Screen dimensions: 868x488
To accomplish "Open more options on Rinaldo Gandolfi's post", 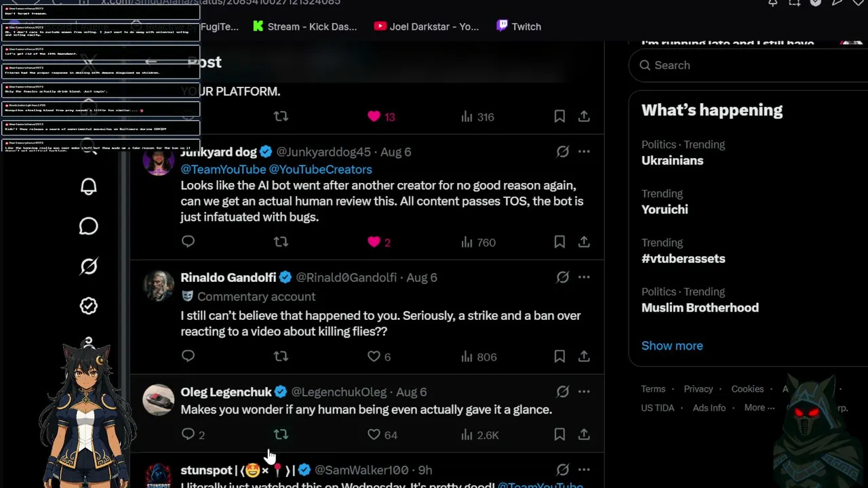I will [x=584, y=277].
